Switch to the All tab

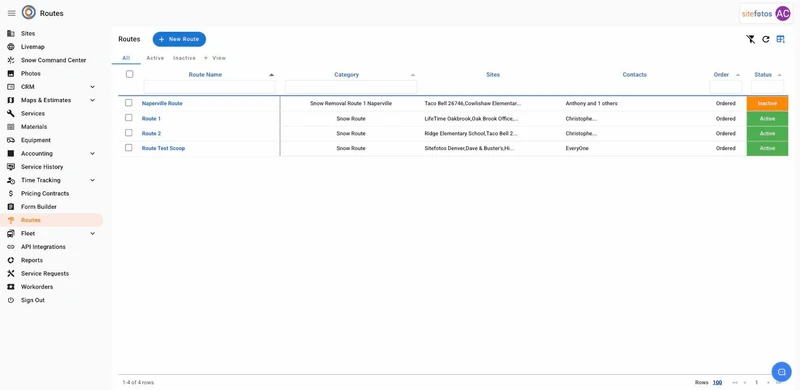tap(126, 58)
